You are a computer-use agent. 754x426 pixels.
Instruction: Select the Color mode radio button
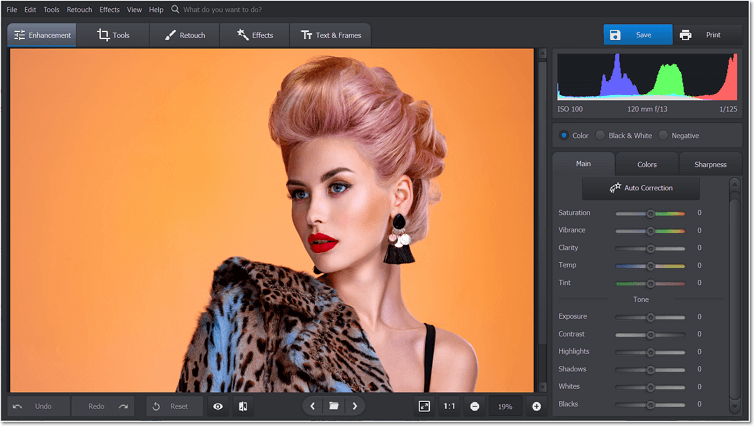tap(564, 136)
